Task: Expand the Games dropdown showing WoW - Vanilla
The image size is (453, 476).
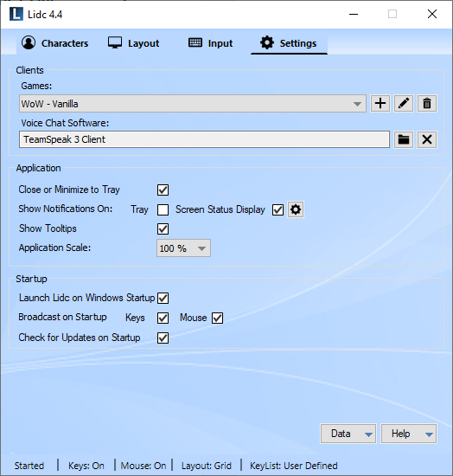Action: coord(193,104)
